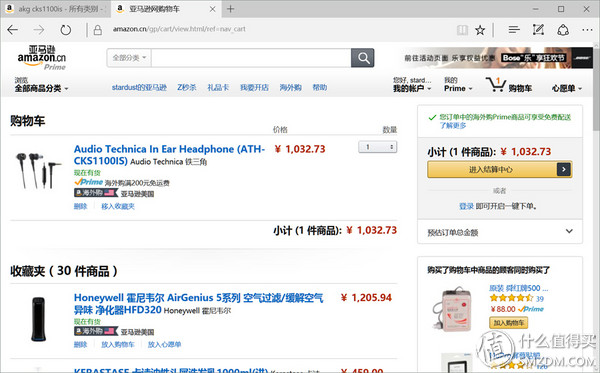Open Audio Technica ATH-CKS1100IS product link
The width and height of the screenshot is (600, 373).
(169, 155)
